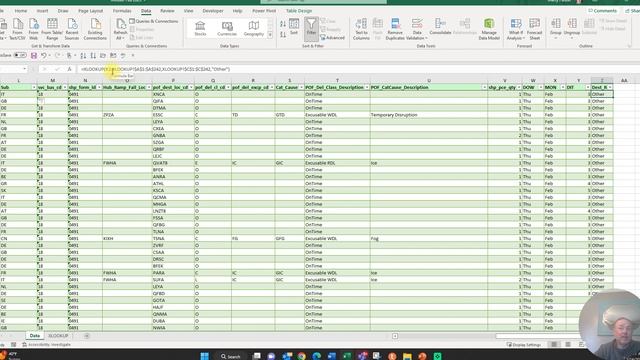Switch to Normal view in status bar

[554, 344]
